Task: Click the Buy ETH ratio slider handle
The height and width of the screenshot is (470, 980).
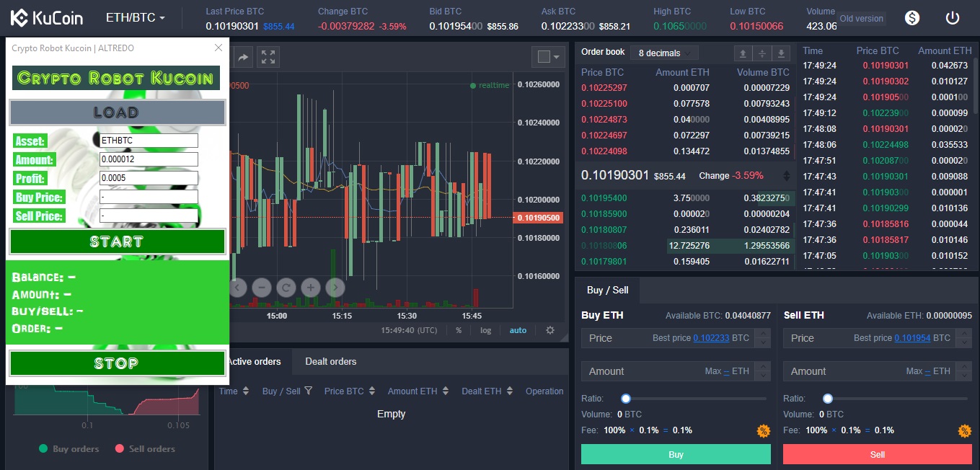Action: (626, 398)
